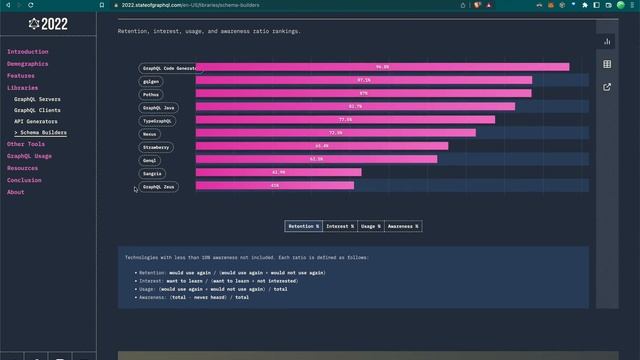Open the About page
Viewport: 640px width, 360px height.
point(16,192)
